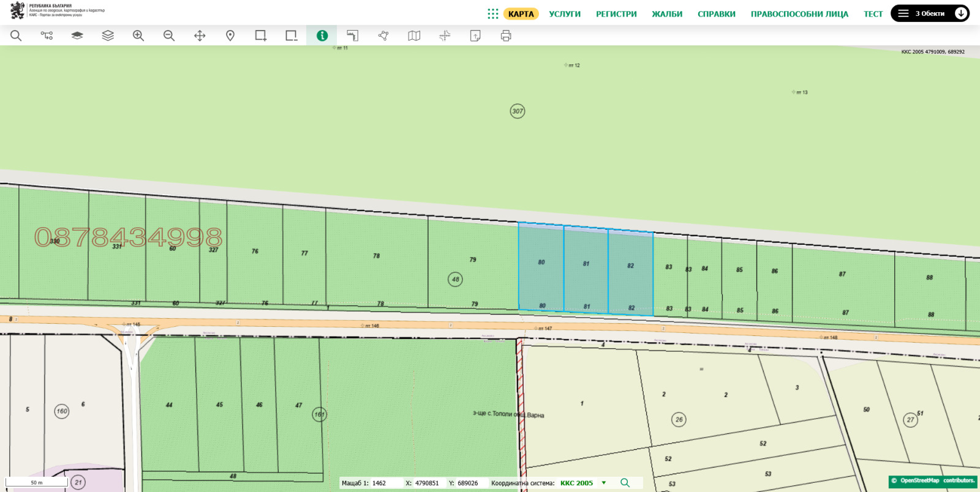Open the apps grid dots menu

(x=492, y=13)
